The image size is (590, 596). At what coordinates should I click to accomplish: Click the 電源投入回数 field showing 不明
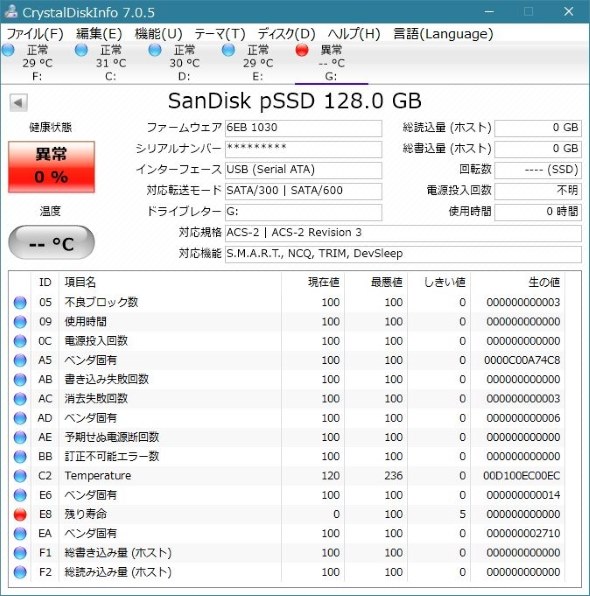[x=538, y=191]
